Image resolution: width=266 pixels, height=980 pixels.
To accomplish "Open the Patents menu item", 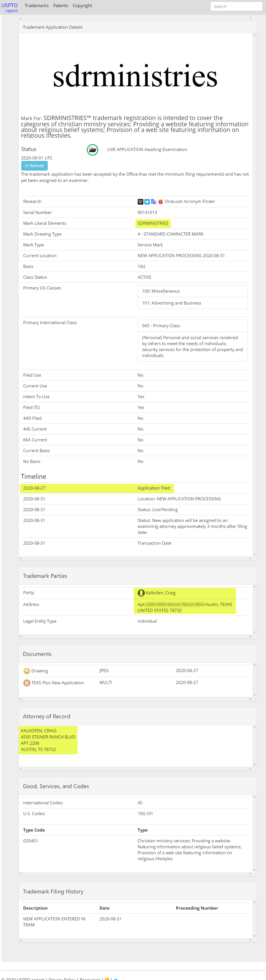I will pos(60,6).
